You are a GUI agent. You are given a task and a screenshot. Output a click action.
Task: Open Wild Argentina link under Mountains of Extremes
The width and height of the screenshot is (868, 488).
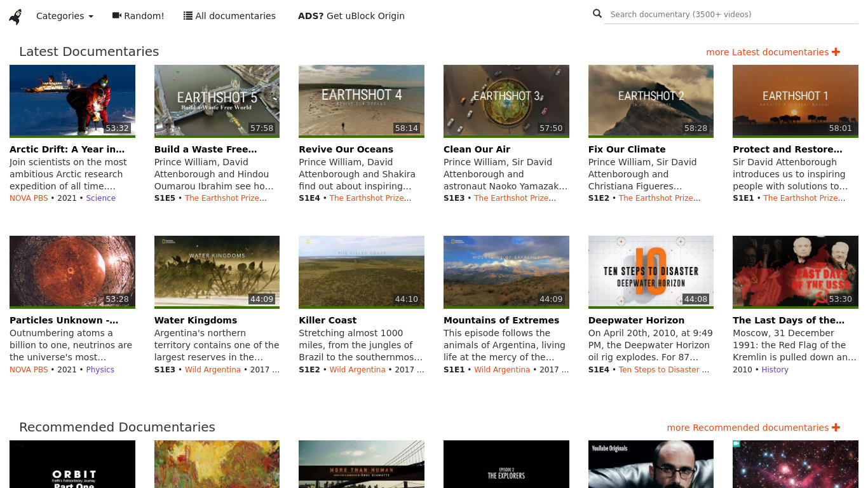[x=502, y=370]
